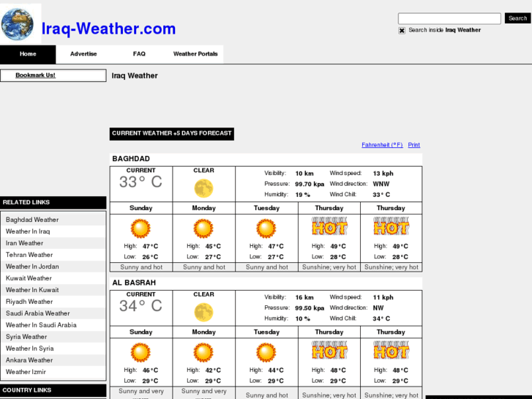Open Ankara Weather link

[x=29, y=360]
